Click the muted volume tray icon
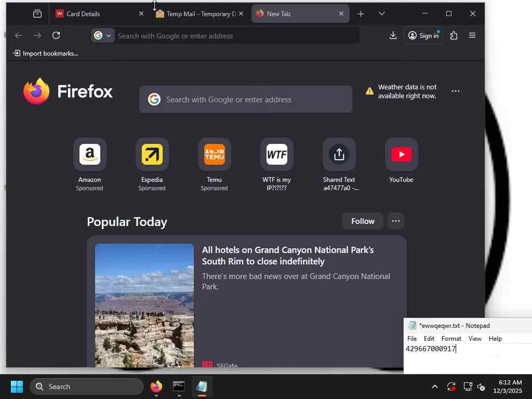This screenshot has height=399, width=532. point(482,387)
